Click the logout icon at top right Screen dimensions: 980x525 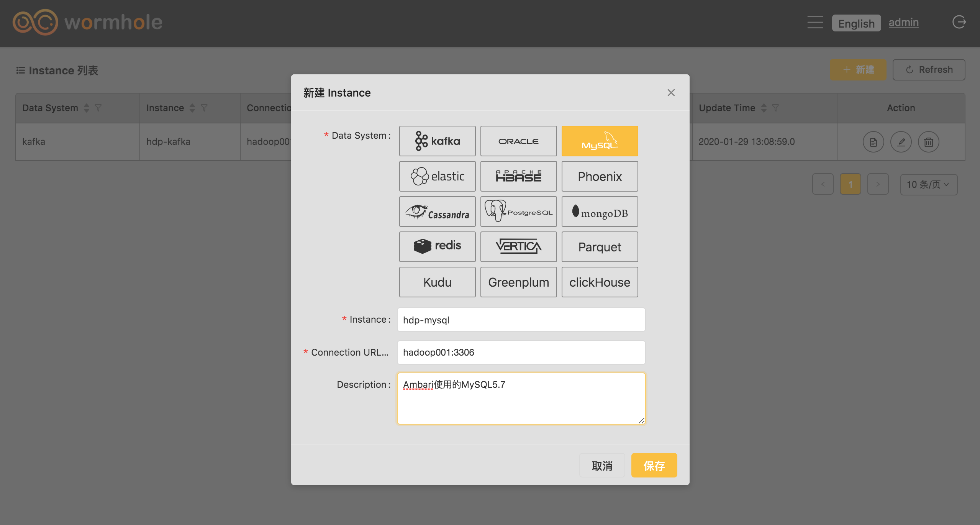pyautogui.click(x=959, y=22)
